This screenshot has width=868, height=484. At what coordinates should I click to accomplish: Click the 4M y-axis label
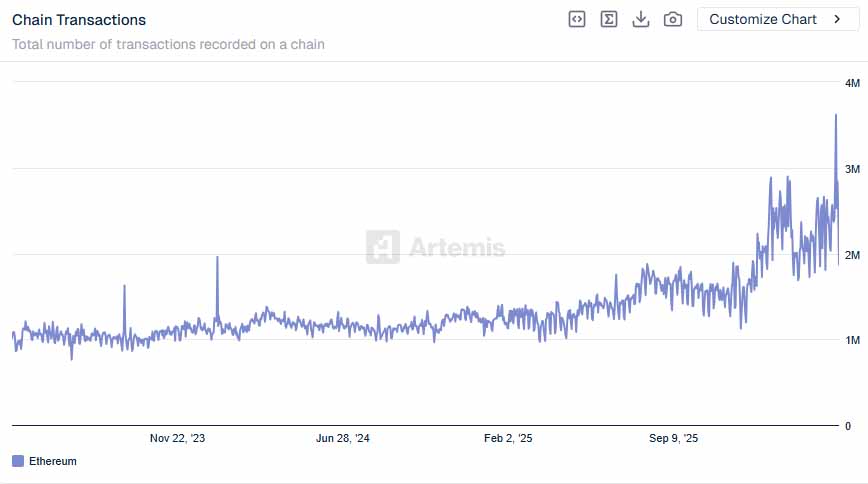tap(852, 83)
